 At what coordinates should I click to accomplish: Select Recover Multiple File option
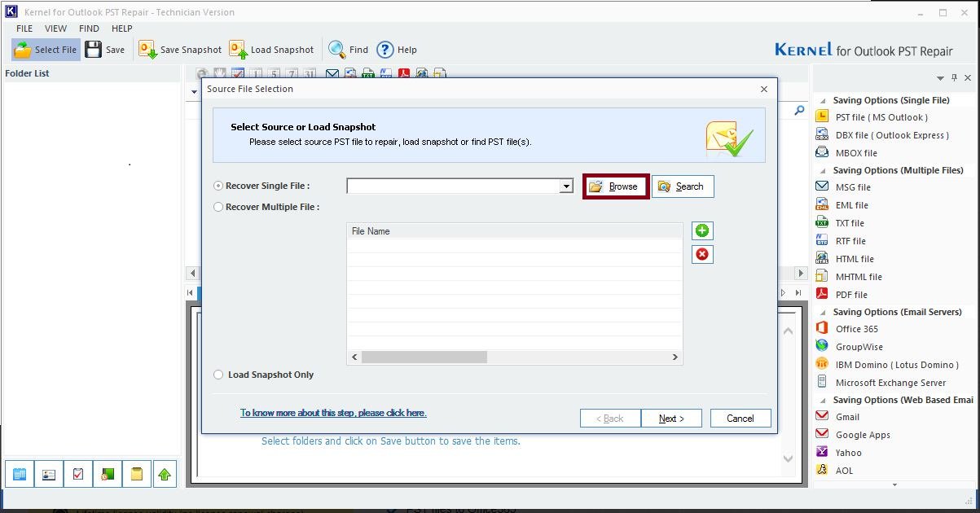click(218, 207)
